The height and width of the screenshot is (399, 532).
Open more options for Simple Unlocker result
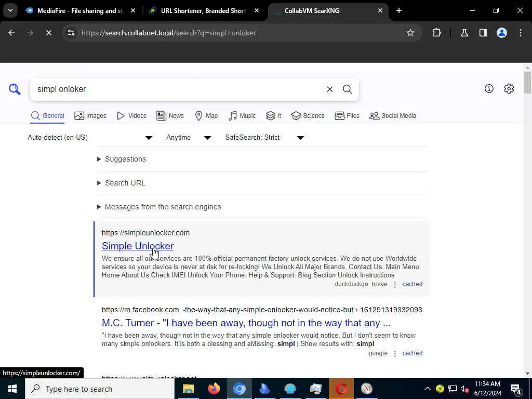click(395, 285)
